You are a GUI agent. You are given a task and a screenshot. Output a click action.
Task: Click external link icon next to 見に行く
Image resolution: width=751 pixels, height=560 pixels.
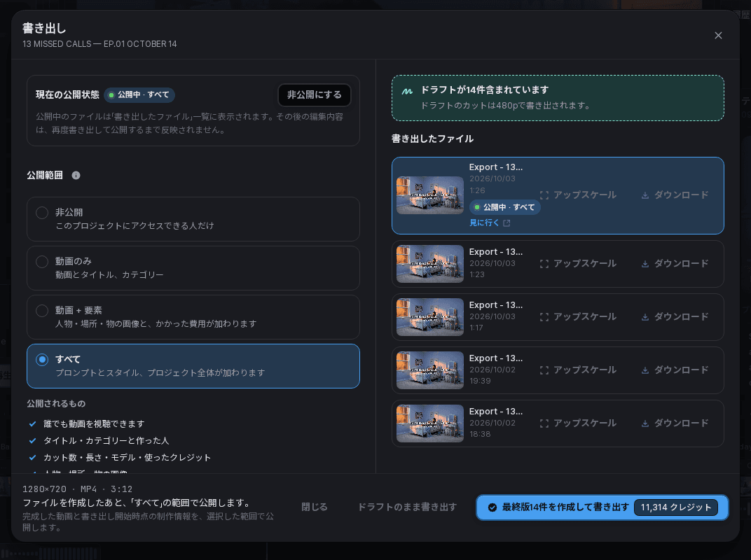click(x=507, y=223)
